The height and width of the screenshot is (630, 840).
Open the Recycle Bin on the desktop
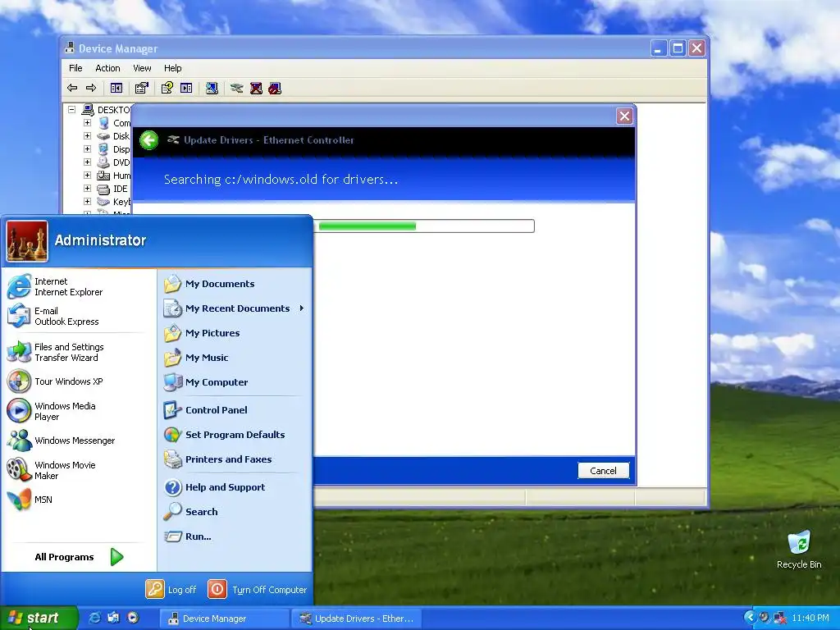[799, 549]
